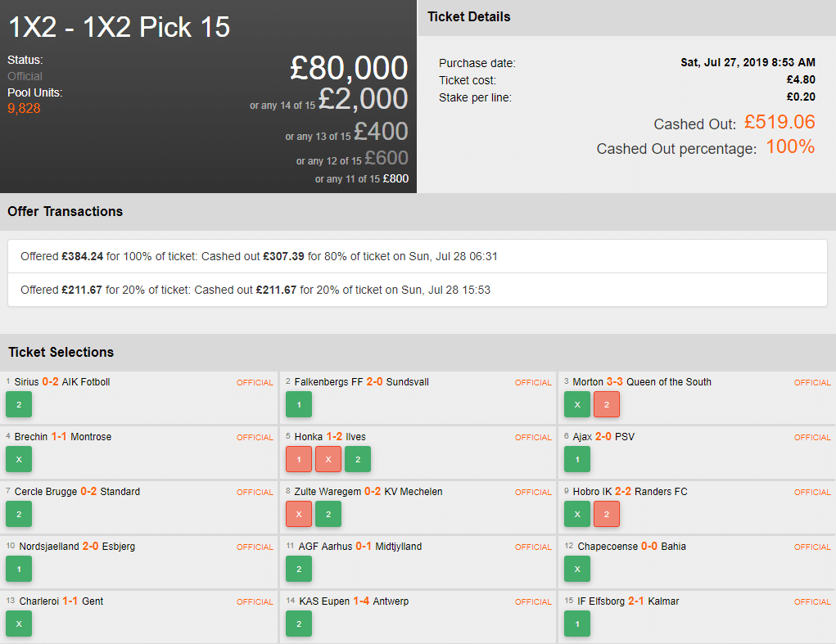Select green X for Brechin vs Montrose
The image size is (836, 644).
18,459
